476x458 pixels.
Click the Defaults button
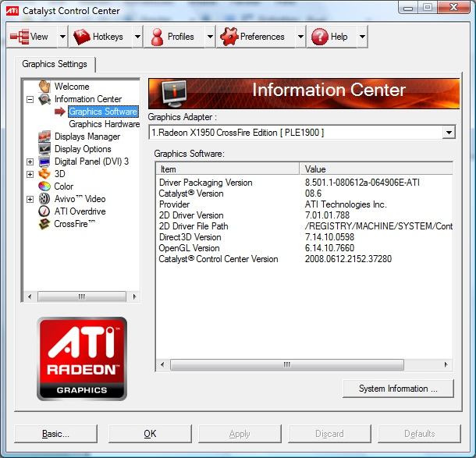click(419, 434)
